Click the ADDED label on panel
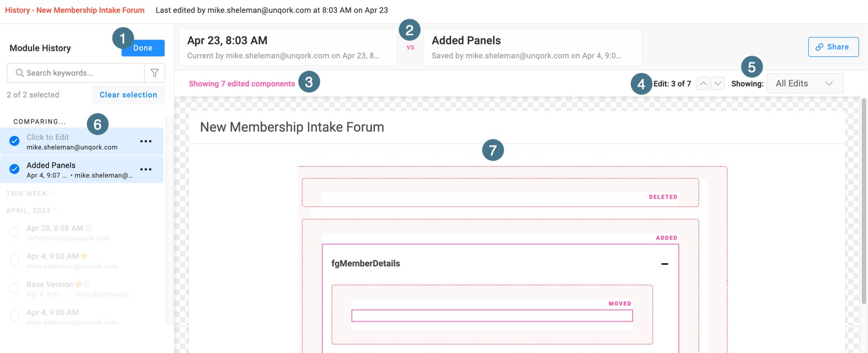868x353 pixels. 666,238
